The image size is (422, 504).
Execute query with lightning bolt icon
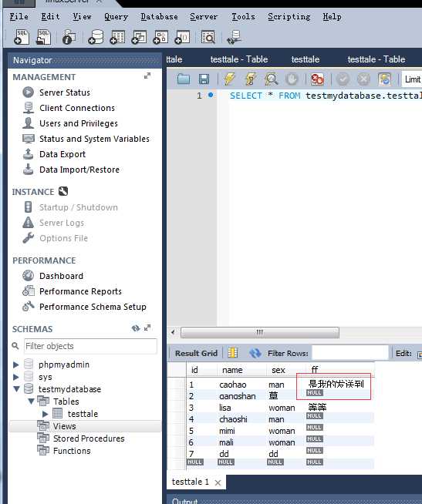pyautogui.click(x=229, y=79)
